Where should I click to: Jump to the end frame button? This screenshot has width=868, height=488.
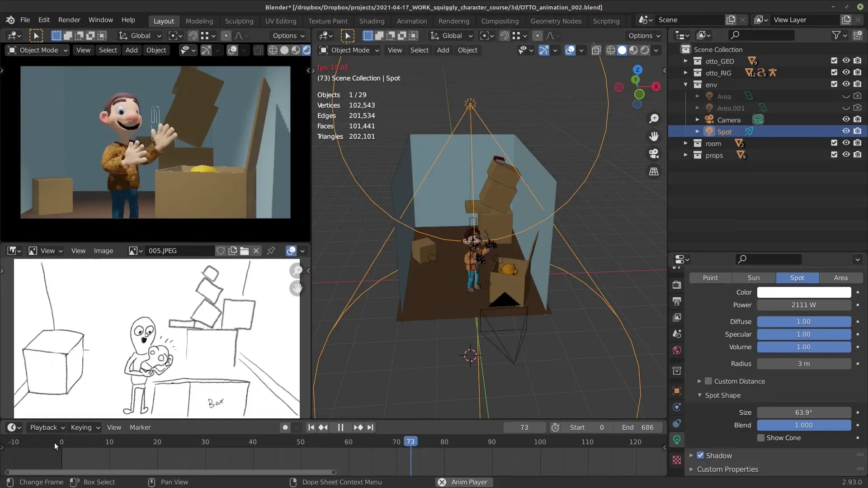[x=370, y=427]
